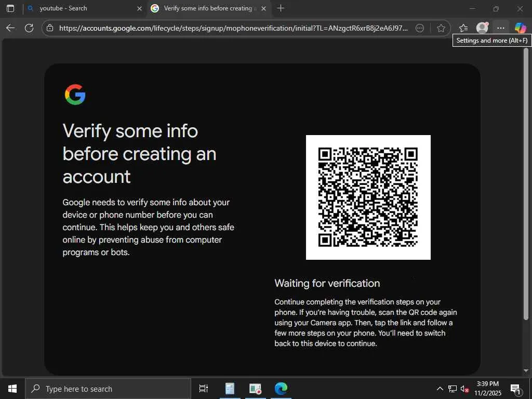Viewport: 532px width, 399px height.
Task: Open the tab actions menu icon
Action: pos(10,8)
